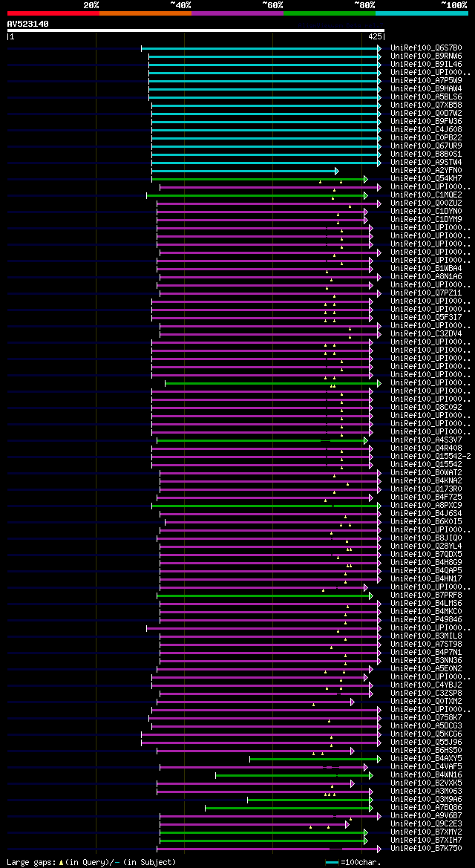The width and height of the screenshot is (475, 868).
Task: Select the UniRef100_C4J608 label
Action: point(426,129)
